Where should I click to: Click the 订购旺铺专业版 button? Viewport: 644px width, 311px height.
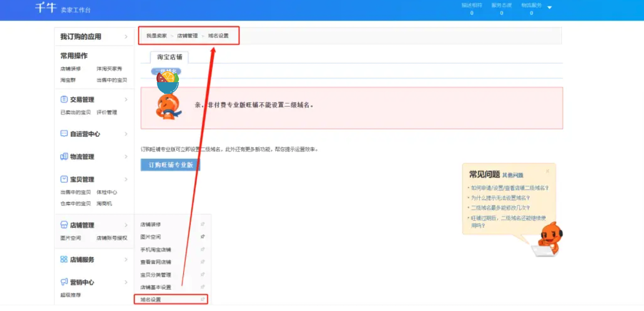pyautogui.click(x=170, y=165)
